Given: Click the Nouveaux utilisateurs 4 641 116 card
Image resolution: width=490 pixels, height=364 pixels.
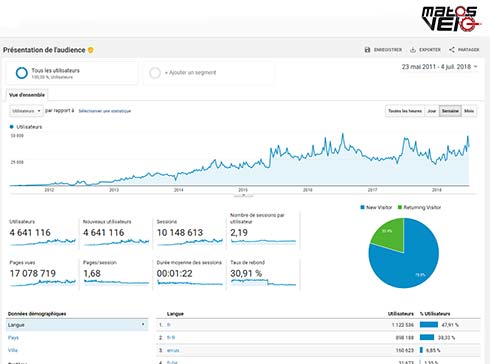Looking at the screenshot, I should pyautogui.click(x=116, y=233).
